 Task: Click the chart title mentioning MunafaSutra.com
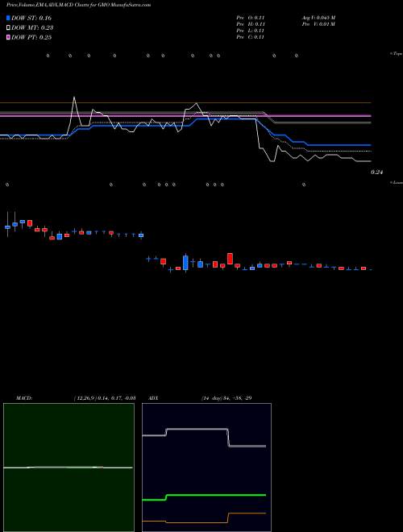click(78, 5)
